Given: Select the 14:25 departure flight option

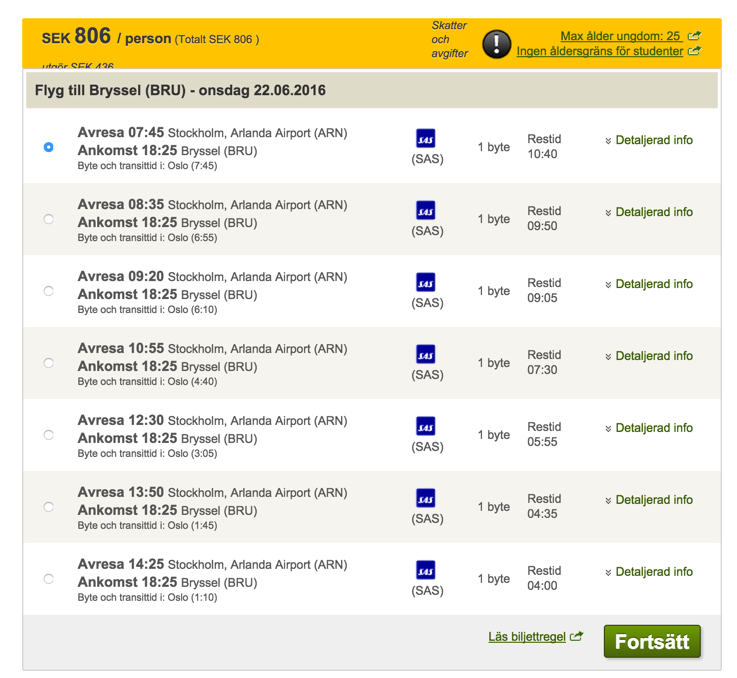Looking at the screenshot, I should tap(48, 579).
